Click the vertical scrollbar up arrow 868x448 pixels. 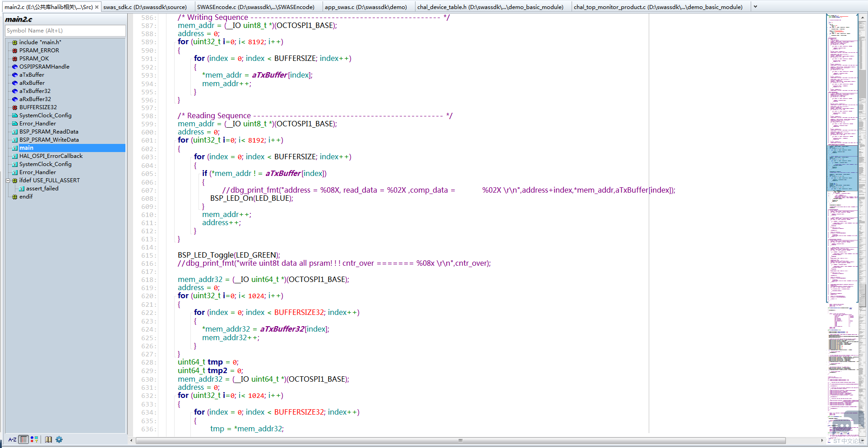pos(863,18)
